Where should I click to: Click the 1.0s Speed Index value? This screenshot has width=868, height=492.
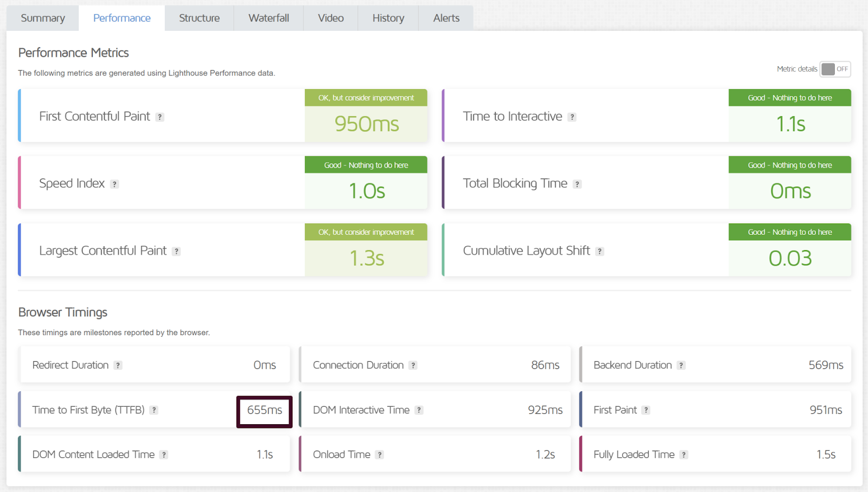(367, 191)
